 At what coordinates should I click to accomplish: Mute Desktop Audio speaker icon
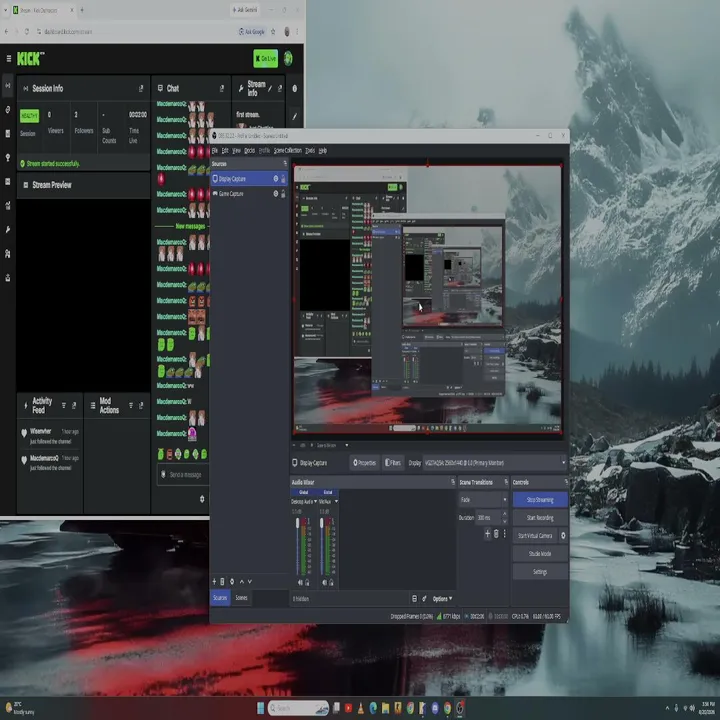[x=300, y=582]
